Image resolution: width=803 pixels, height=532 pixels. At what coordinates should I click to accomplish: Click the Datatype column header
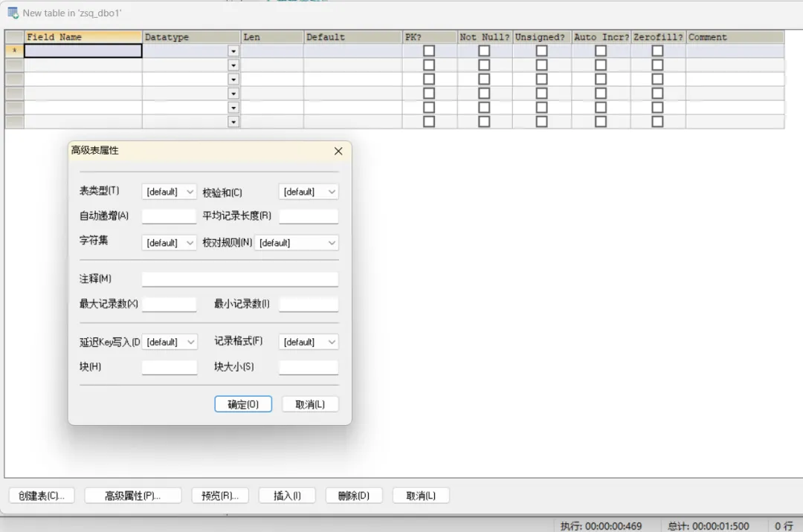192,37
